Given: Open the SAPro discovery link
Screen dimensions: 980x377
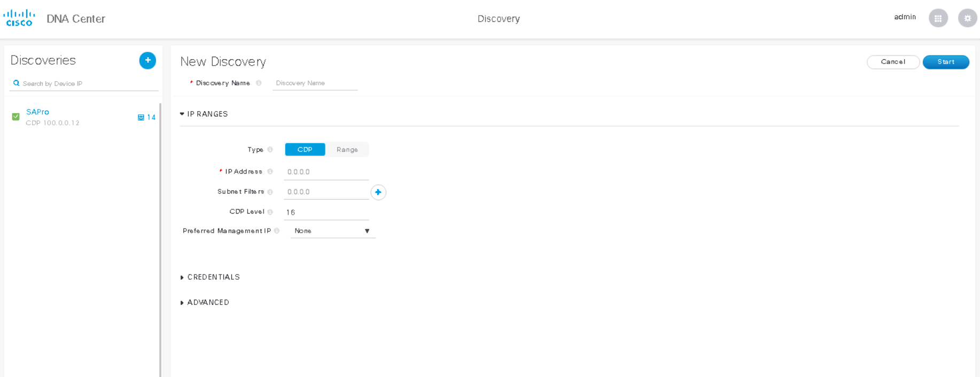Looking at the screenshot, I should [37, 112].
